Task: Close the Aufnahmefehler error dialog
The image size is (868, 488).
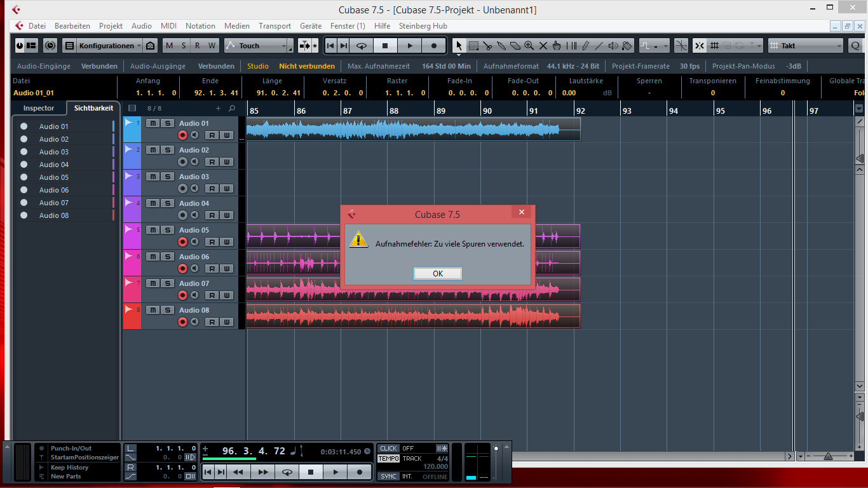Action: pos(522,212)
